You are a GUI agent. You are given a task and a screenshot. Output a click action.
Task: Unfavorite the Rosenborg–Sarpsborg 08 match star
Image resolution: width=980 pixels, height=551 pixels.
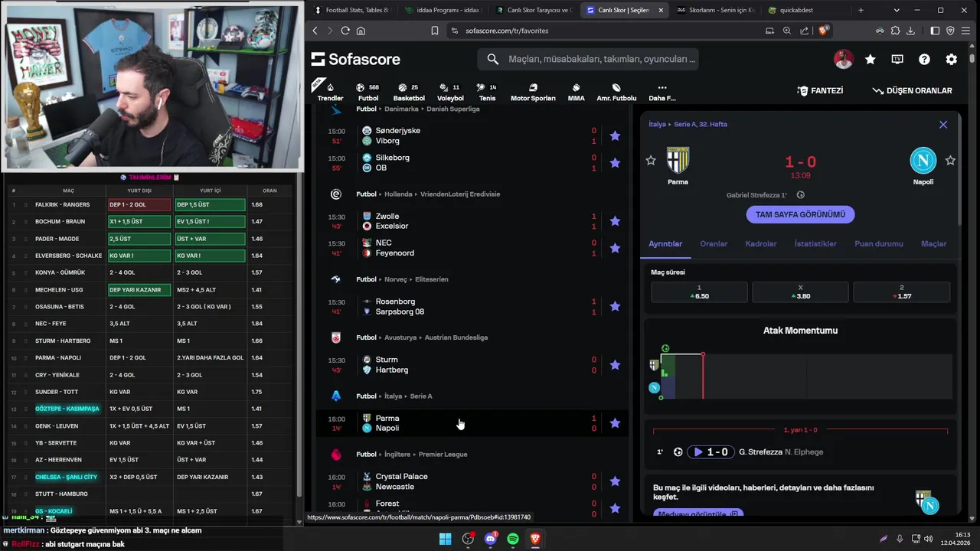coord(615,306)
